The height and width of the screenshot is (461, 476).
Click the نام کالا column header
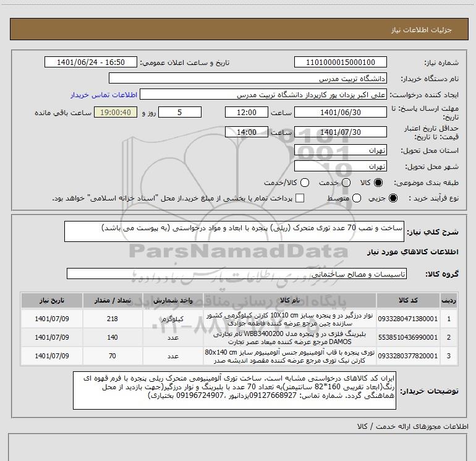point(289,301)
